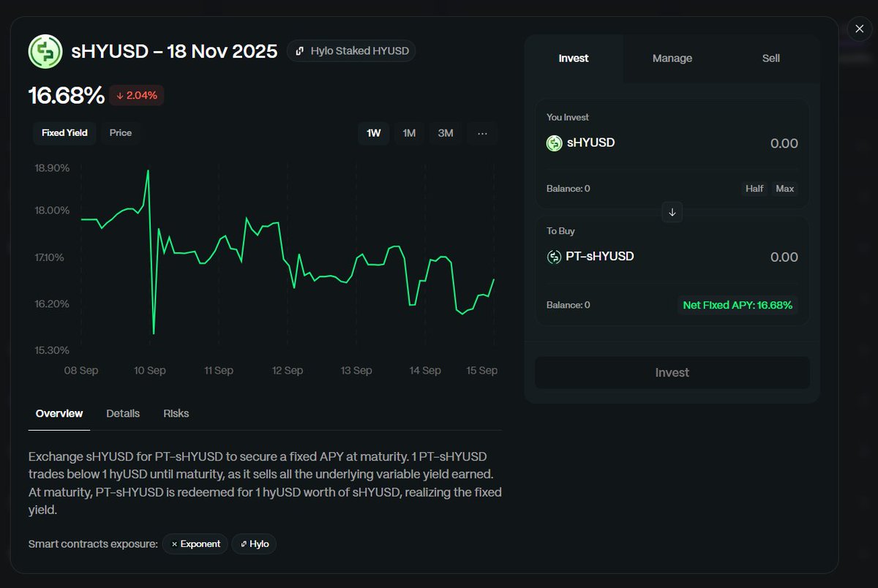Select the 1M chart timeframe
878x588 pixels.
409,133
